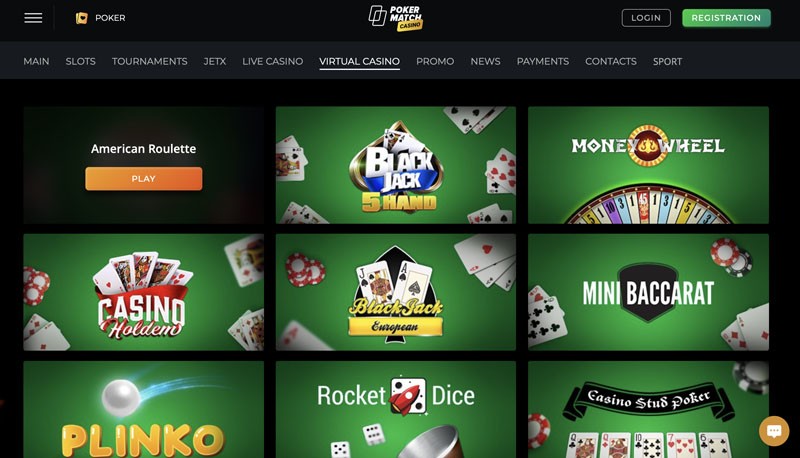Click the Login button
This screenshot has width=800, height=458.
pos(646,18)
